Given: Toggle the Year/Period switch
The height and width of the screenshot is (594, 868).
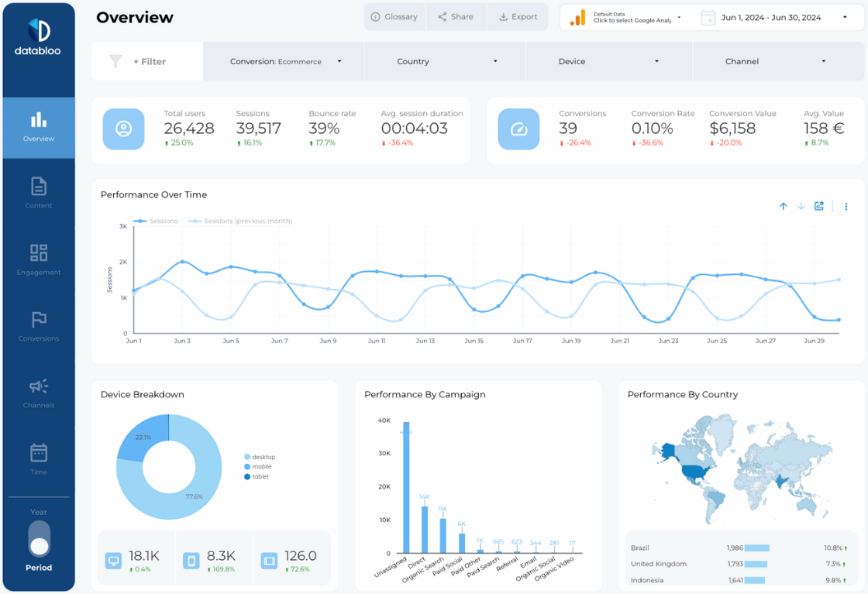Looking at the screenshot, I should [40, 539].
